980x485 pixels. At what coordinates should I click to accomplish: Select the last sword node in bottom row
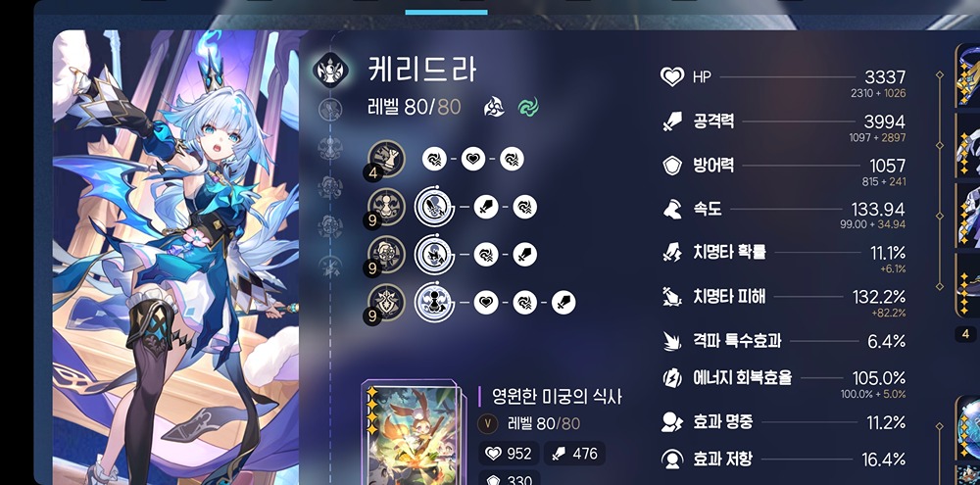click(563, 303)
